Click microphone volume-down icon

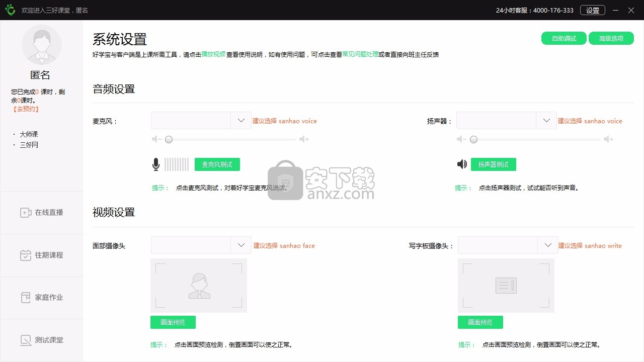(156, 139)
